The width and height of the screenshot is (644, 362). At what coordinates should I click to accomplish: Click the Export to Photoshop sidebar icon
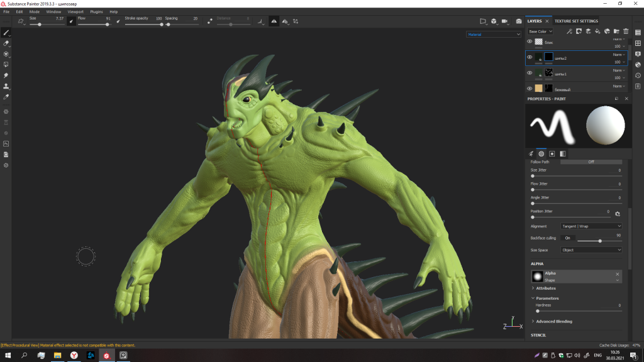[6, 144]
